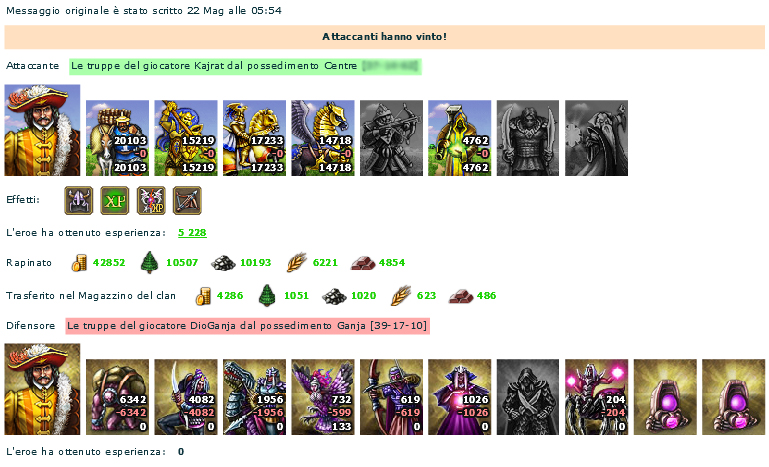The height and width of the screenshot is (467, 769).
Task: Click the defender hero portrait
Action: [x=42, y=389]
